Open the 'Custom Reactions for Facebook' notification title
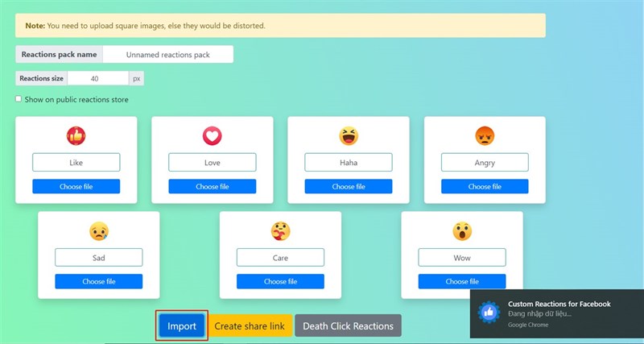The width and height of the screenshot is (644, 344). [559, 305]
